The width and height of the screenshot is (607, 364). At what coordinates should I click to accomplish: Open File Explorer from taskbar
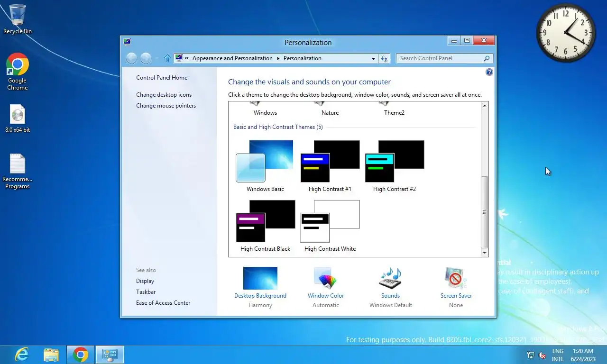tap(51, 355)
